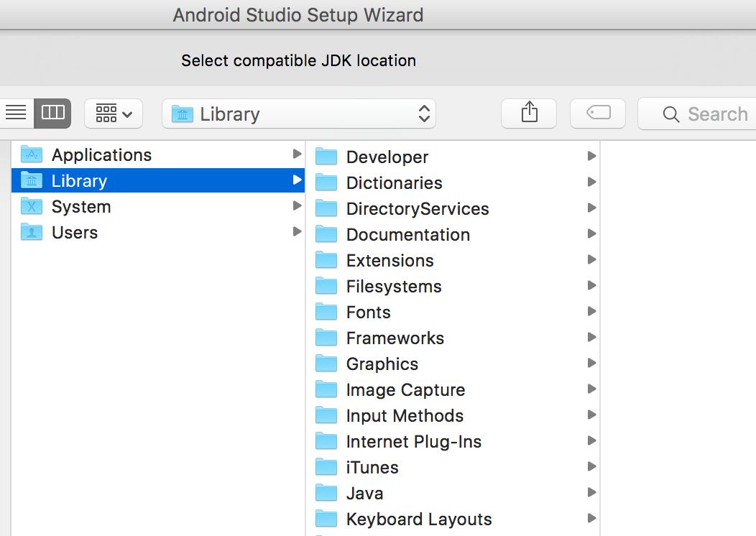Click the Image Capture folder icon
The width and height of the screenshot is (756, 536).
click(x=326, y=389)
